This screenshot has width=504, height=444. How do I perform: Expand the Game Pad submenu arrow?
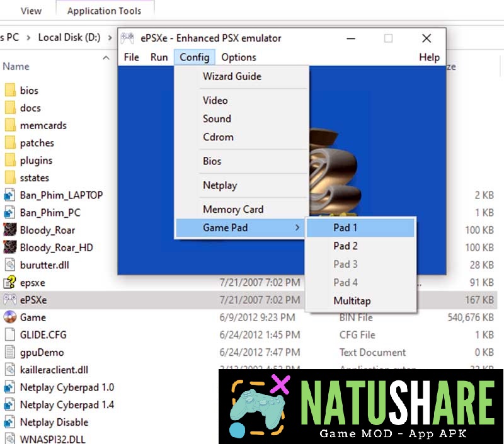(297, 227)
